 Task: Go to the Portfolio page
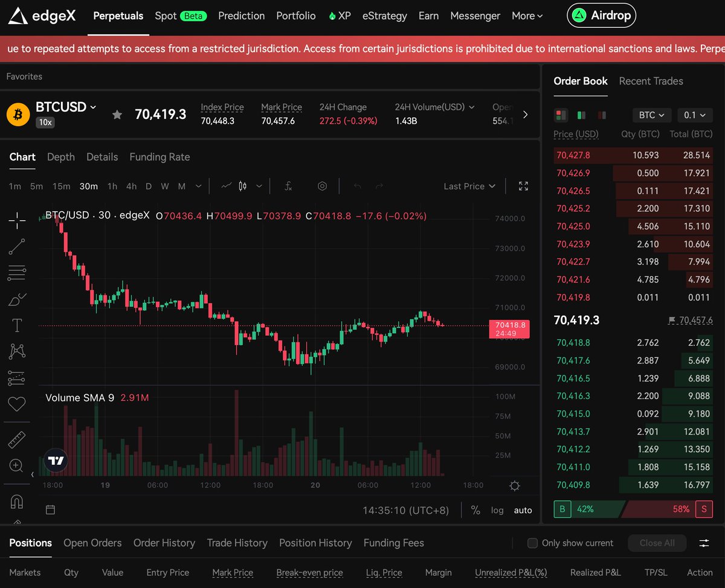(x=296, y=16)
